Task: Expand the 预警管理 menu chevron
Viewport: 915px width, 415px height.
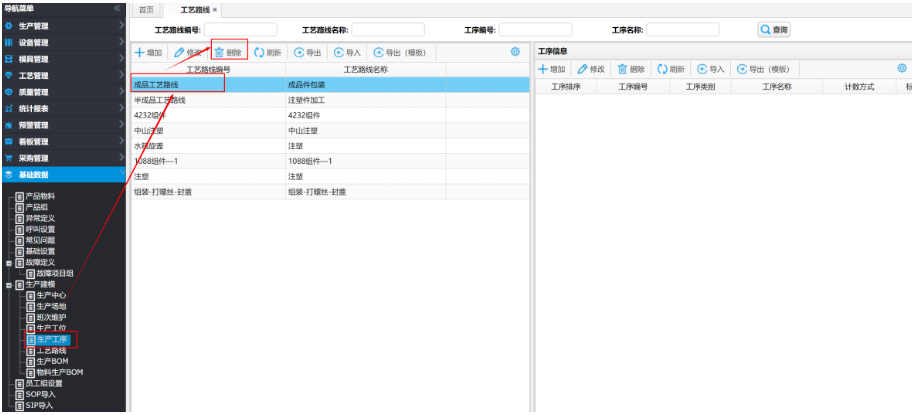Action: pyautogui.click(x=121, y=124)
